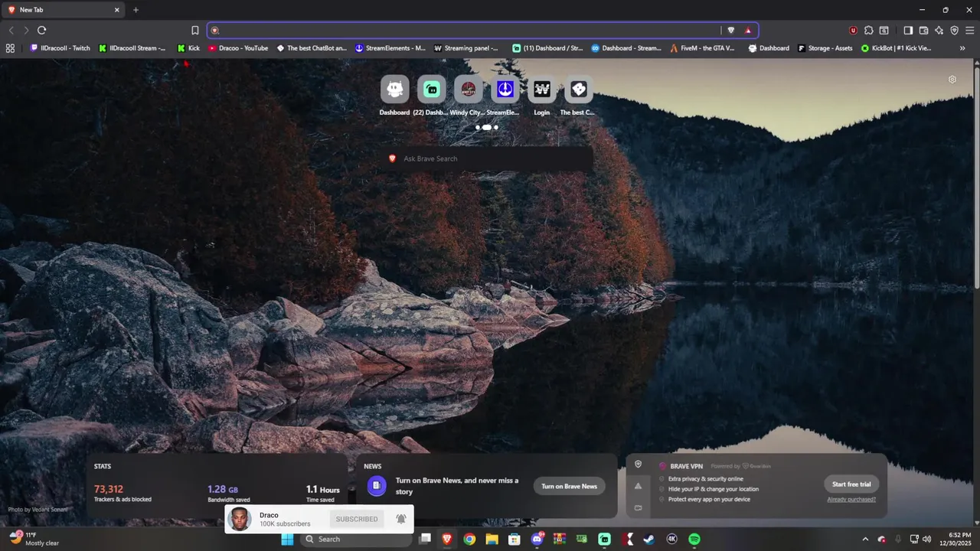The image size is (980, 551).
Task: Open a new tab with the plus button
Action: pyautogui.click(x=136, y=10)
